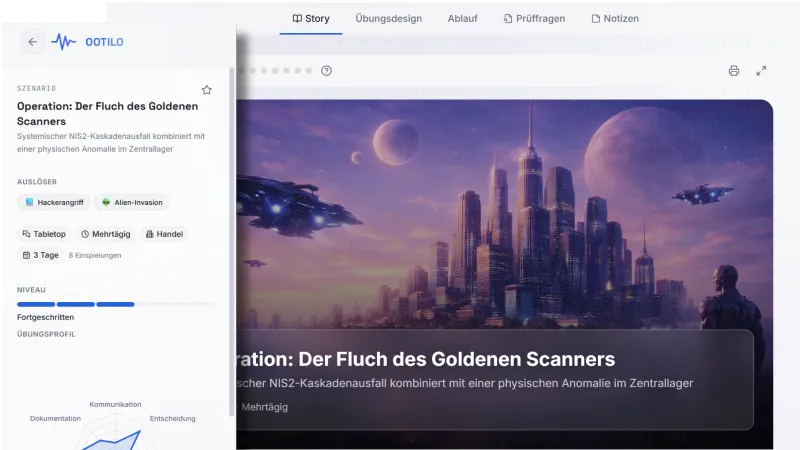Print the story with printer icon
The image size is (800, 450).
(734, 71)
